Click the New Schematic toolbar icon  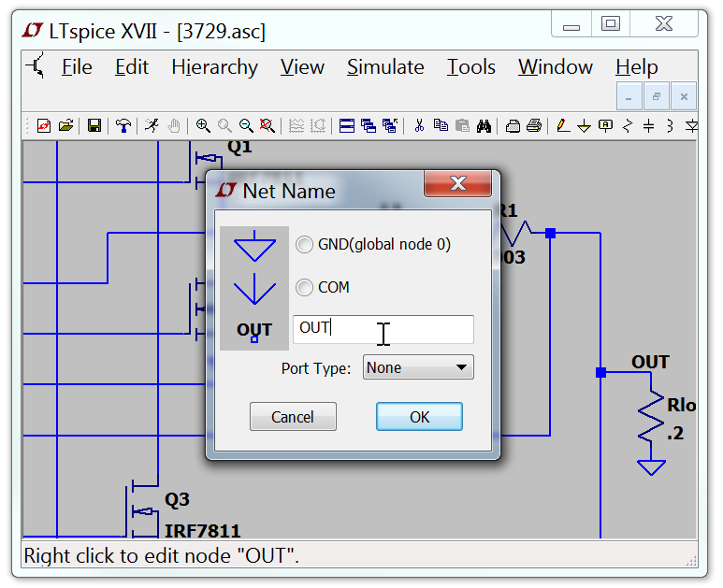click(43, 125)
